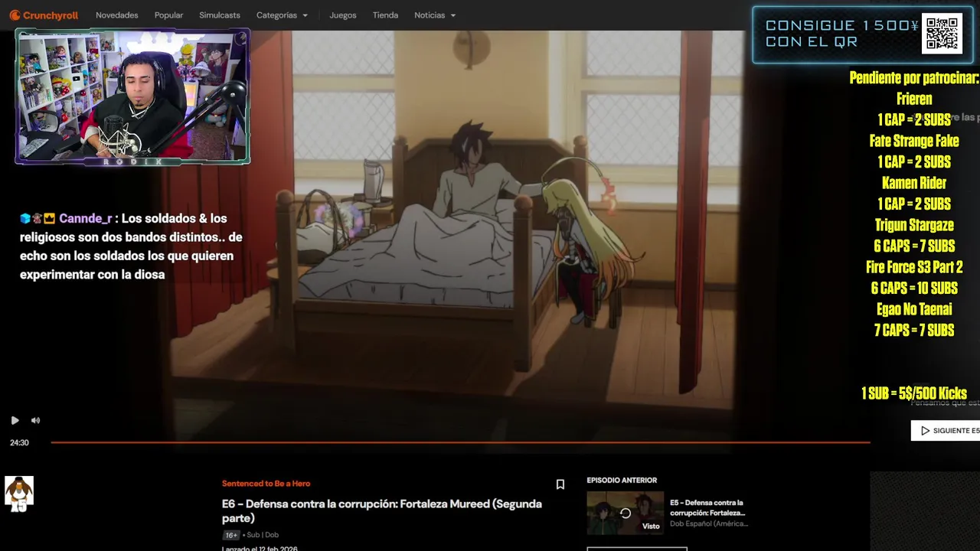The width and height of the screenshot is (980, 551).
Task: Click the 24:30 timestamp
Action: tap(19, 443)
